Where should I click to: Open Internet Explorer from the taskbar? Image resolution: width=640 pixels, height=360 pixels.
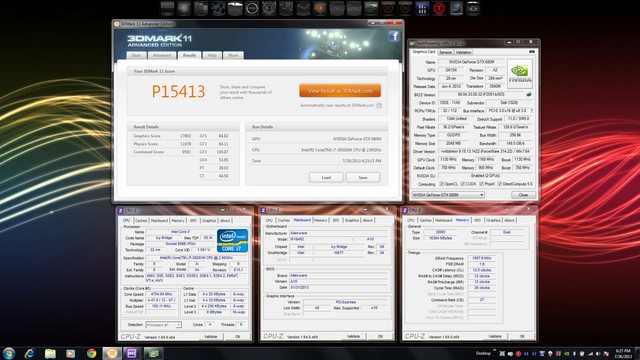29,353
